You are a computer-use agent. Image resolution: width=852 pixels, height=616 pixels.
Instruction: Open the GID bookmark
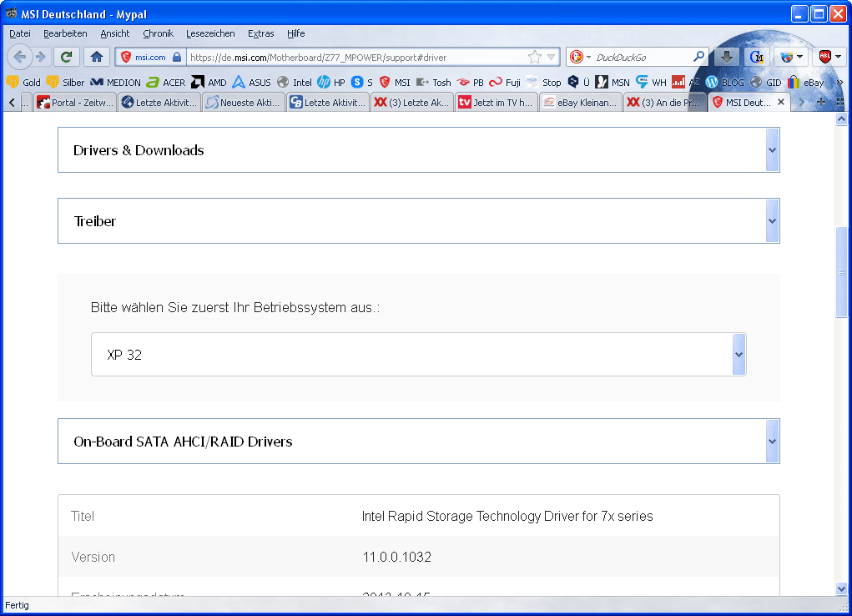[765, 83]
